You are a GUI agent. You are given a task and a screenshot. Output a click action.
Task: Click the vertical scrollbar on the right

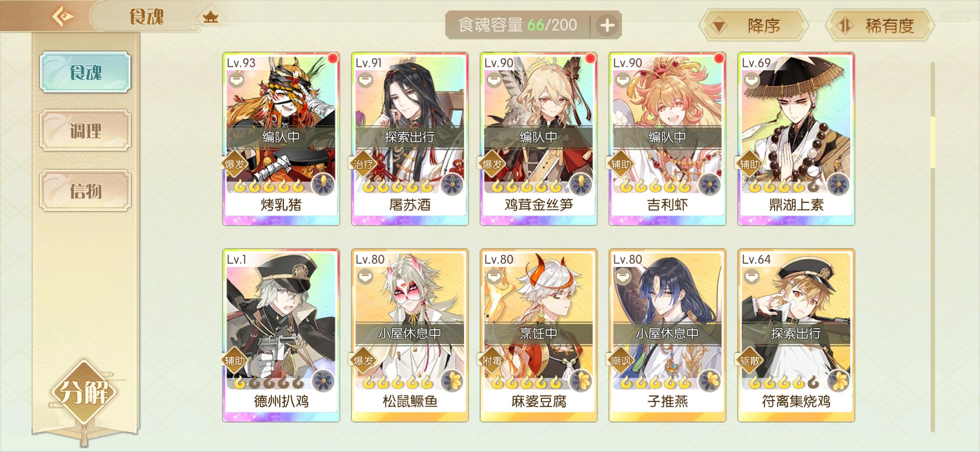point(933,247)
